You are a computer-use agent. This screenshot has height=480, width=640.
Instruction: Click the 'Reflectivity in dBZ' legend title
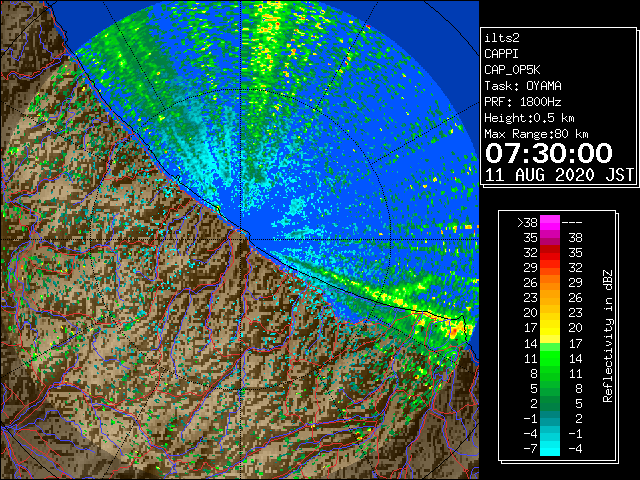click(x=608, y=336)
